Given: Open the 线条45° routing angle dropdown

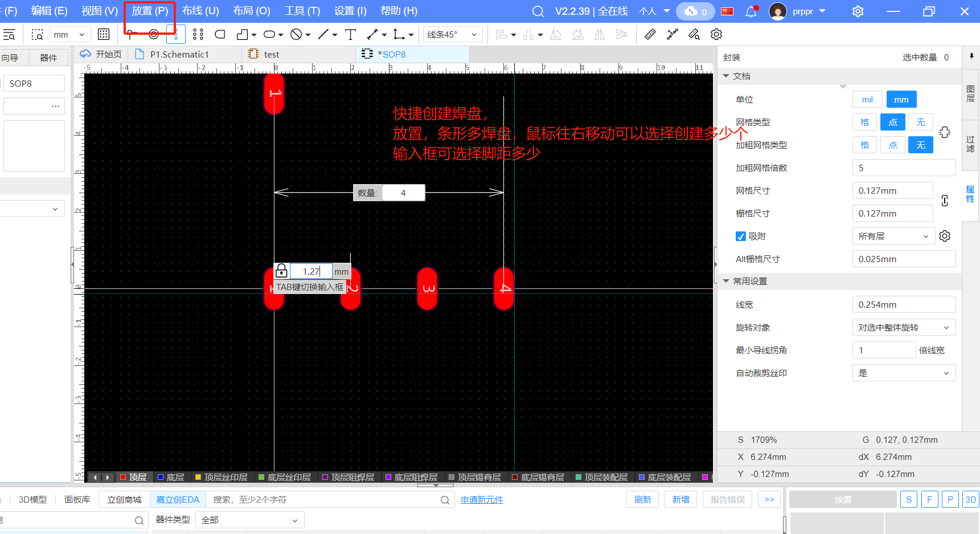Looking at the screenshot, I should (453, 35).
